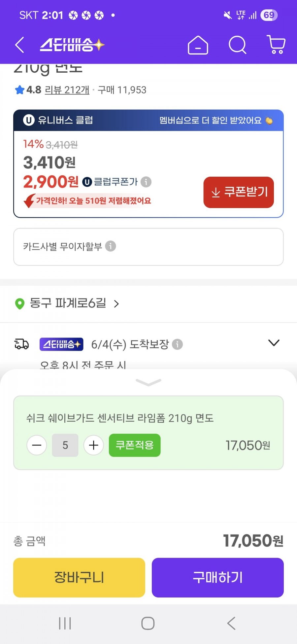Increase quantity with the plus button
Screen dimensions: 297x644
click(94, 445)
